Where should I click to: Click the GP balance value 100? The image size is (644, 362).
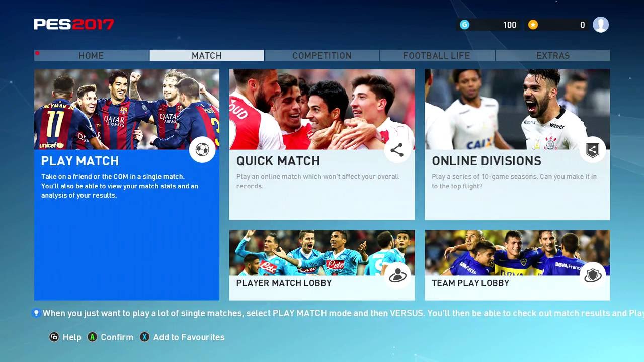click(510, 25)
